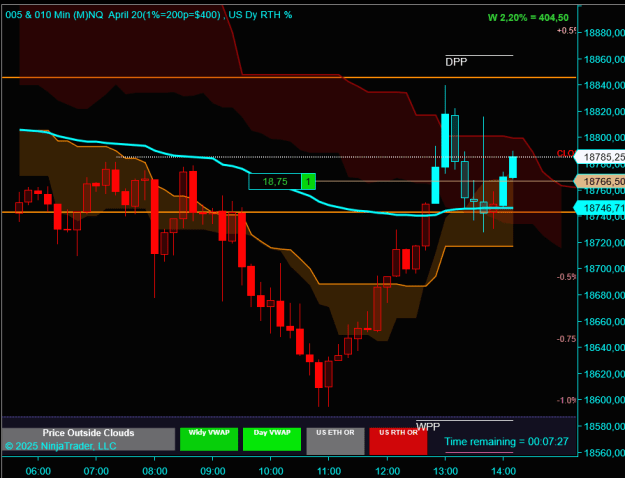Screen dimensions: 625x478
Task: Click the 10:00 time axis label
Action: pos(271,471)
